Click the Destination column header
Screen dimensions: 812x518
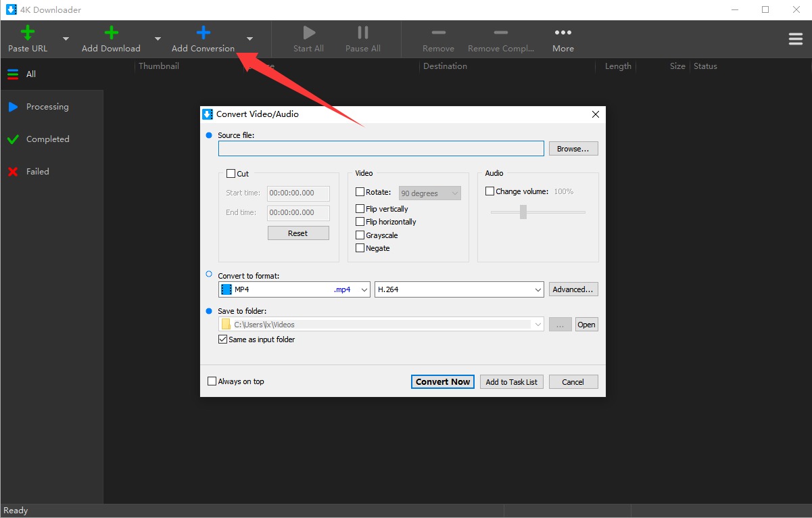[445, 66]
